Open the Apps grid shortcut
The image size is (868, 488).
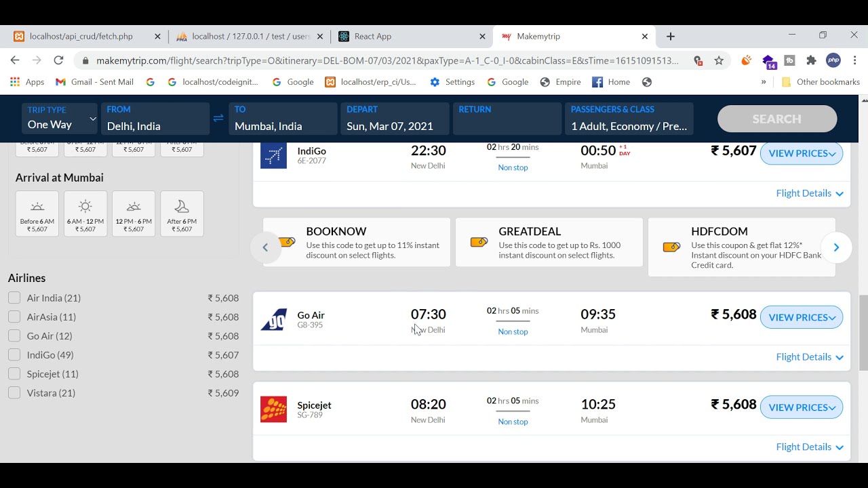coord(28,82)
